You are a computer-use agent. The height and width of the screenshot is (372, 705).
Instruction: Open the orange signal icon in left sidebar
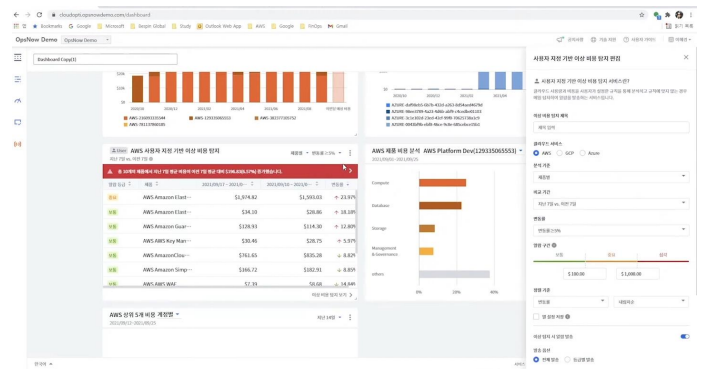tap(18, 144)
